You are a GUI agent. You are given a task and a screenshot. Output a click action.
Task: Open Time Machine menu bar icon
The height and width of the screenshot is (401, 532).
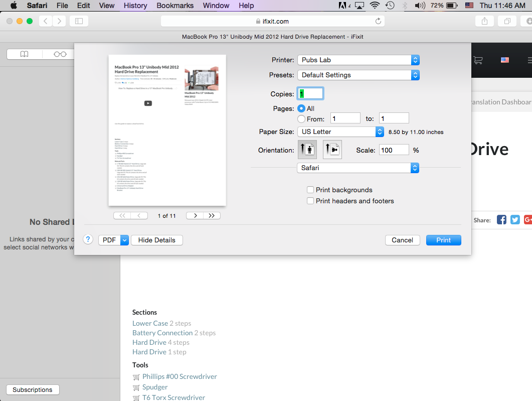click(x=390, y=6)
